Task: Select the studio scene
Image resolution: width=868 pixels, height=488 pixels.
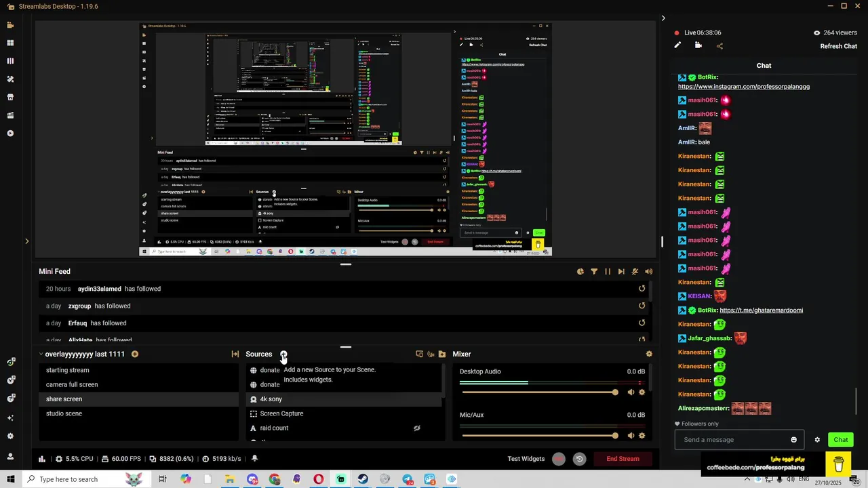Action: click(138, 413)
